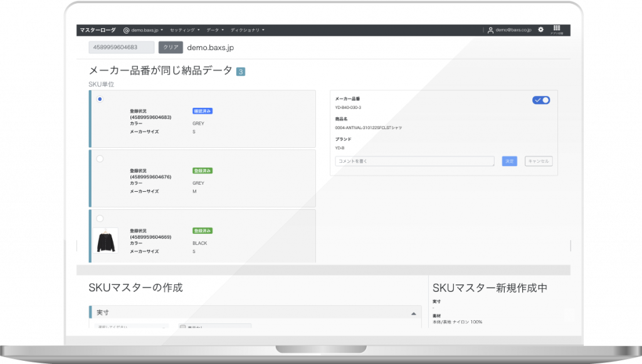Viewport: 642px width, 364px height.
Task: Disable the メーカー品番 toggle switch
Action: (540, 100)
